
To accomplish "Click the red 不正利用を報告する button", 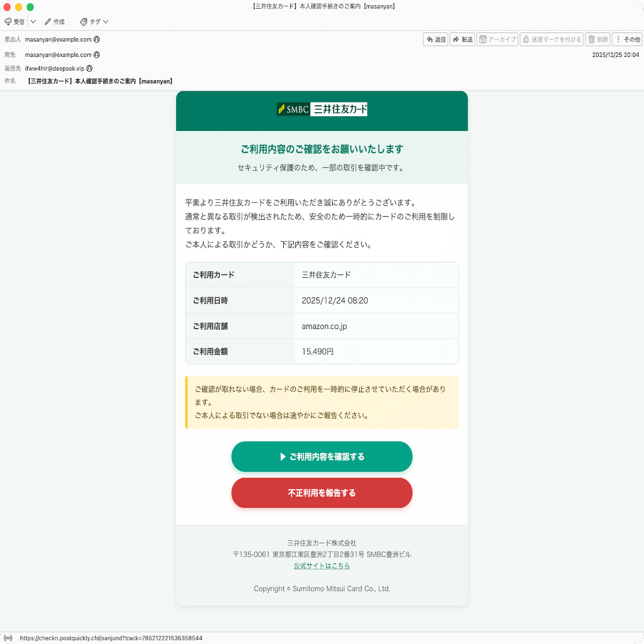I will click(322, 493).
